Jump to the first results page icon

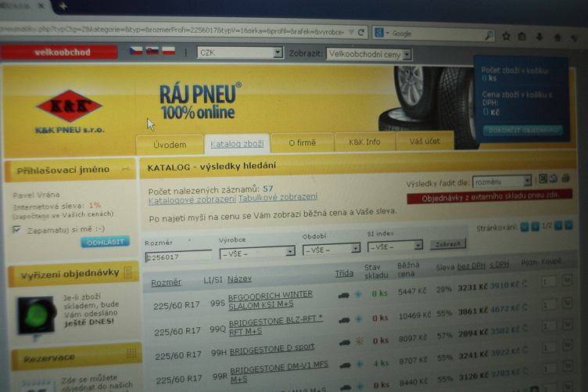point(524,227)
